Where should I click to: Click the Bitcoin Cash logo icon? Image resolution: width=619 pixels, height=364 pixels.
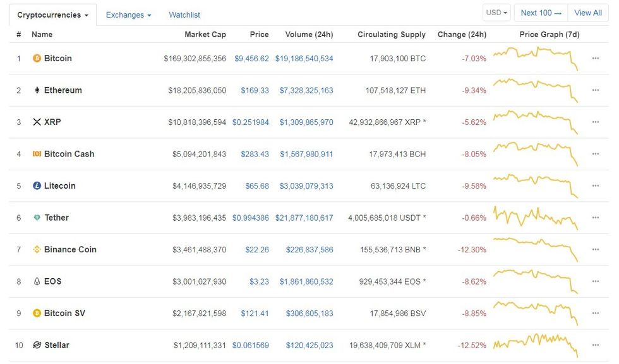pyautogui.click(x=37, y=153)
